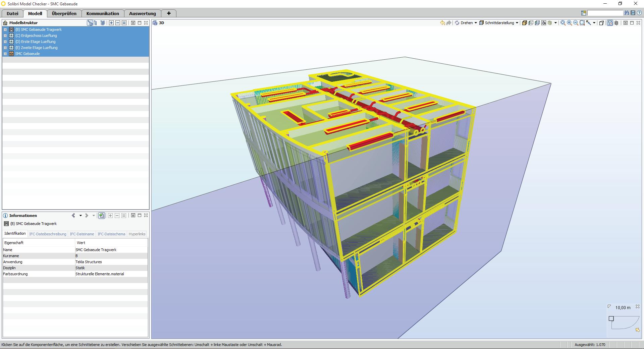Expand the (D) Erste Etage Lueftung node
The height and width of the screenshot is (349, 644).
click(5, 42)
